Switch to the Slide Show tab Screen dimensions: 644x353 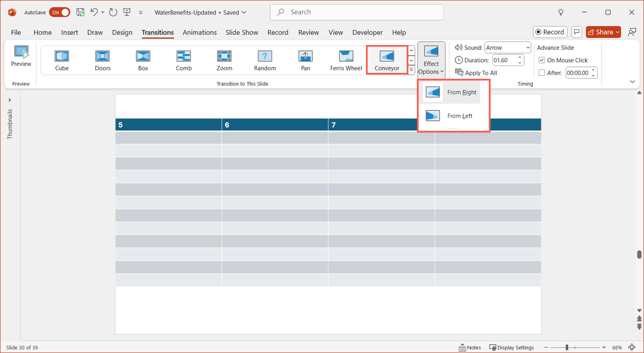242,32
